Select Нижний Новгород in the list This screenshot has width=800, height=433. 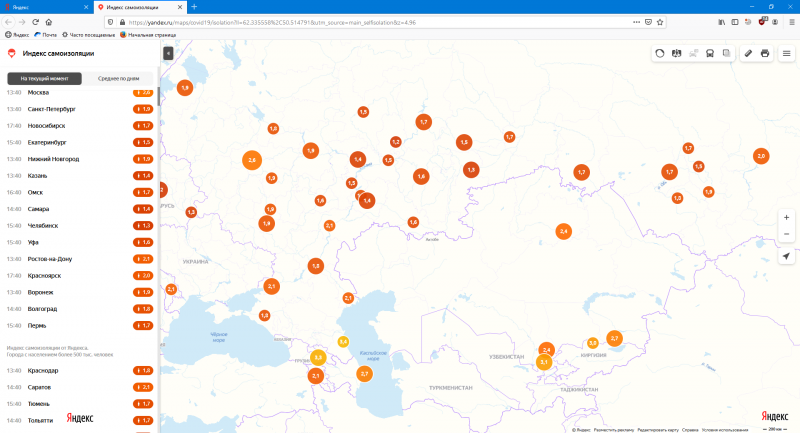(79, 159)
